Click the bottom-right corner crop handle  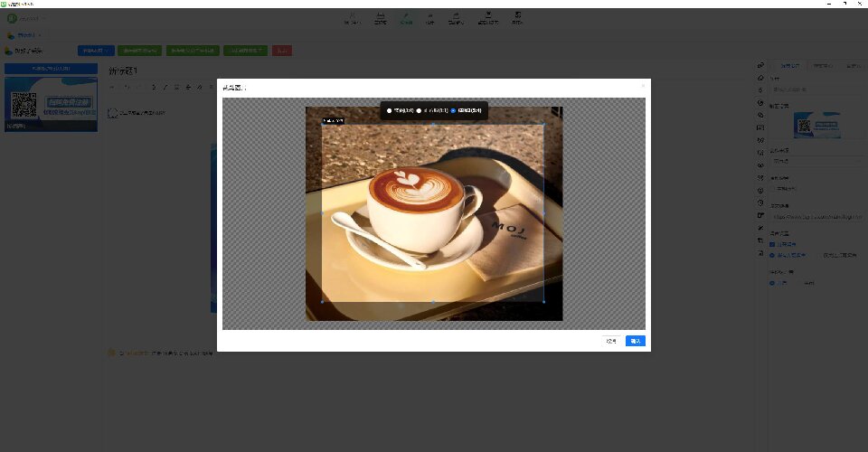(x=543, y=301)
